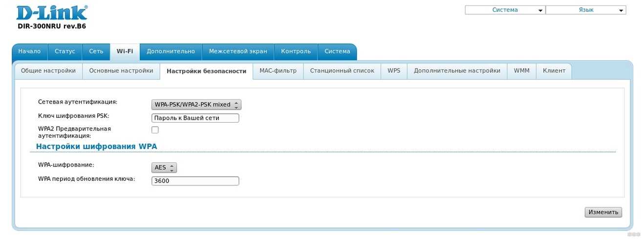Open the Статус main tab

click(x=65, y=51)
